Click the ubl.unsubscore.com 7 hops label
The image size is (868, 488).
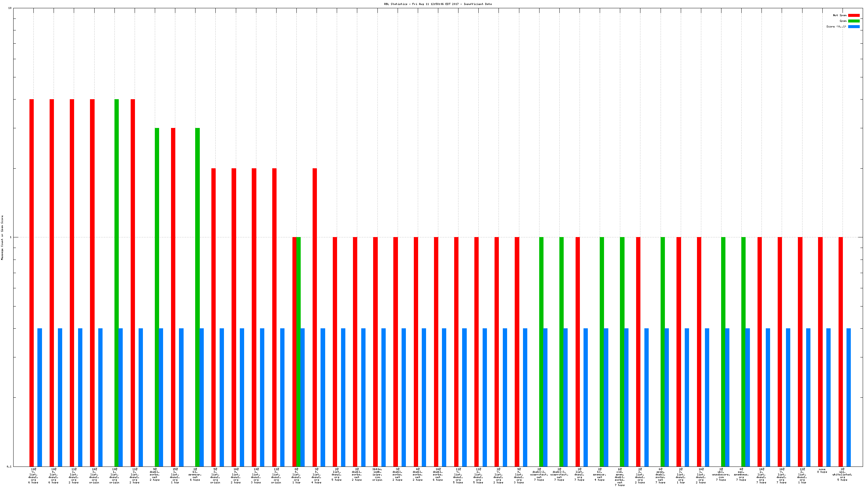pyautogui.click(x=721, y=474)
